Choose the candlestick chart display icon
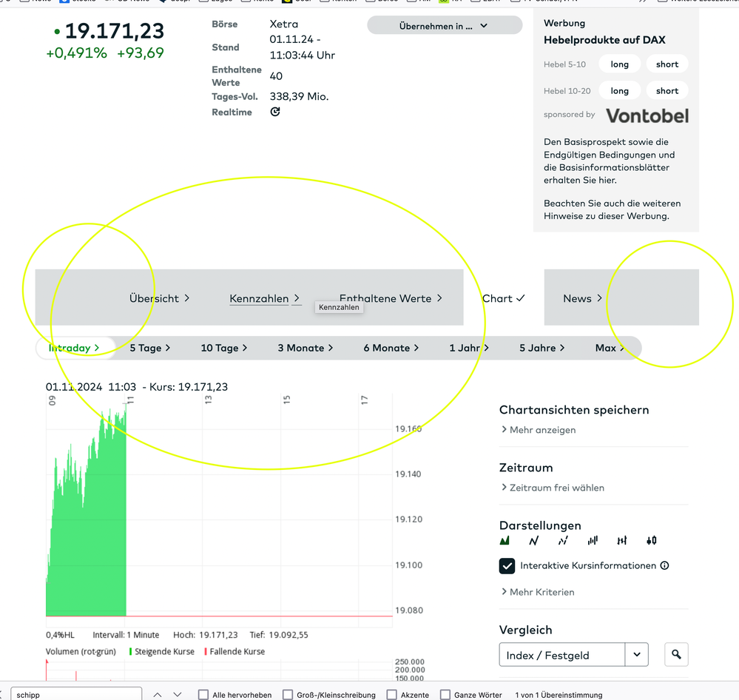The width and height of the screenshot is (739, 700). (x=651, y=541)
